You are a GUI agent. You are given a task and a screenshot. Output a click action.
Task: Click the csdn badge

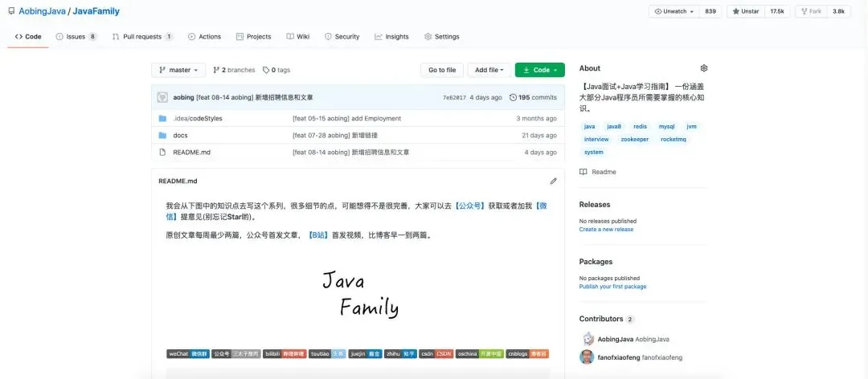436,353
